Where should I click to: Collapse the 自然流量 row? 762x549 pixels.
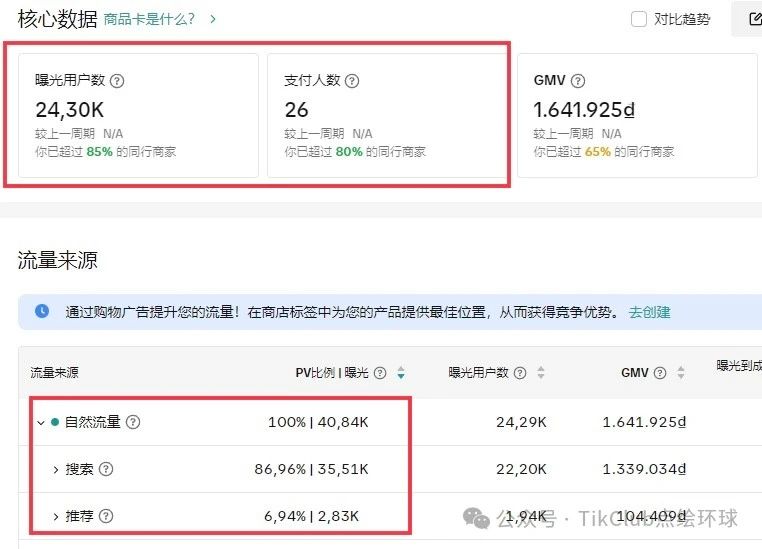(41, 423)
